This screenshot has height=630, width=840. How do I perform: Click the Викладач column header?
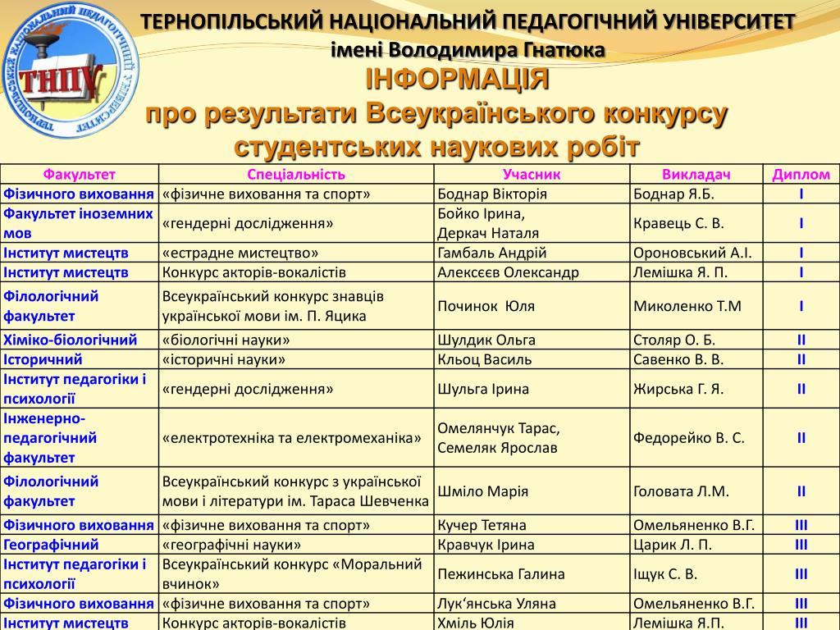696,174
